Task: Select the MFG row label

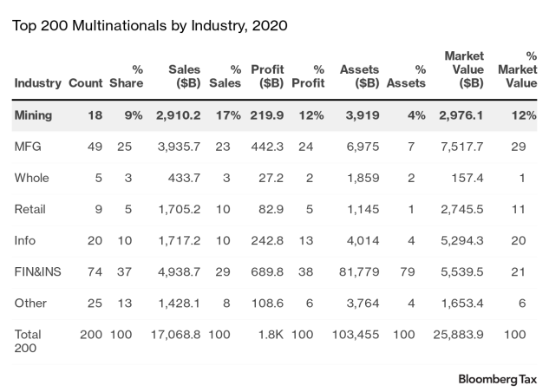Action: (29, 146)
